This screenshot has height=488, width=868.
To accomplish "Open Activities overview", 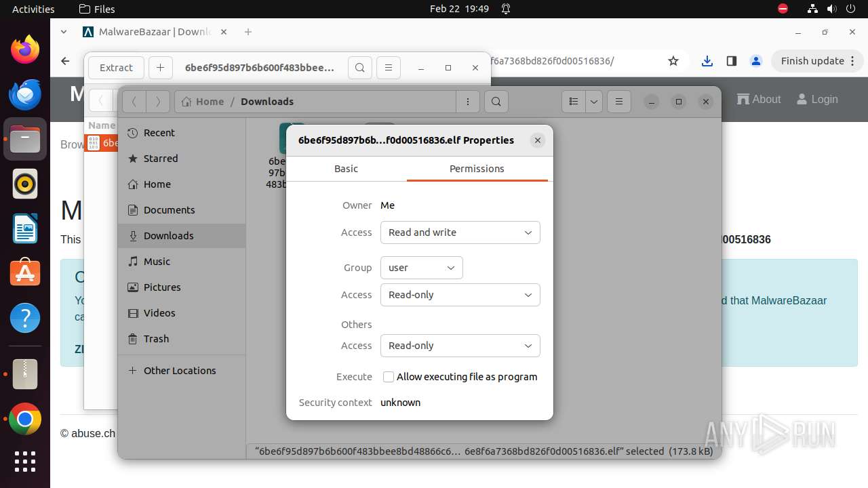I will point(33,9).
